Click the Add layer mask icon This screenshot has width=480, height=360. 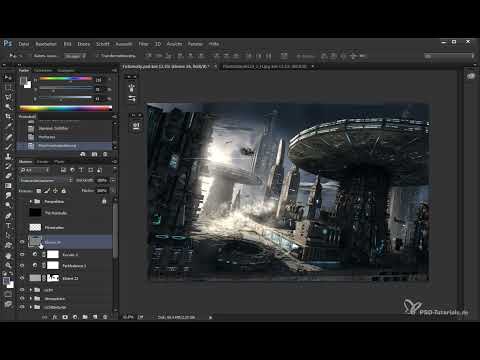point(65,317)
